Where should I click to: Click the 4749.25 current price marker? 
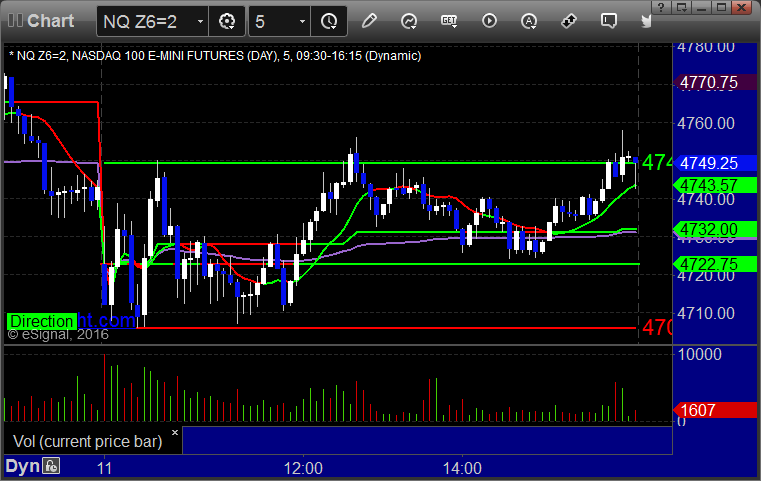[x=714, y=163]
